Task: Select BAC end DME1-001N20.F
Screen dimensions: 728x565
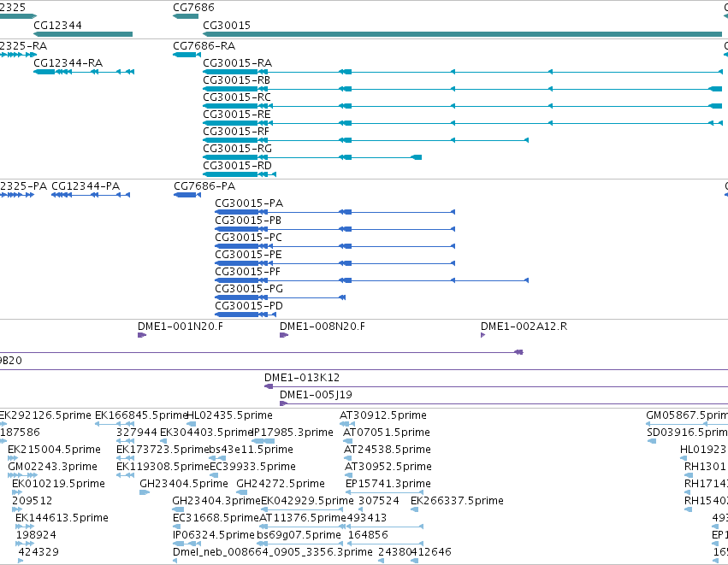Action: point(181,327)
